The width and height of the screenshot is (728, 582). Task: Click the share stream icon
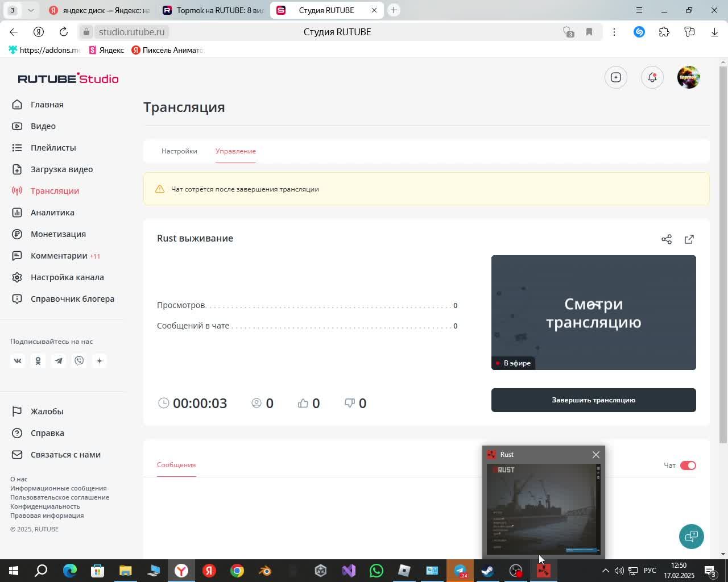(x=667, y=239)
